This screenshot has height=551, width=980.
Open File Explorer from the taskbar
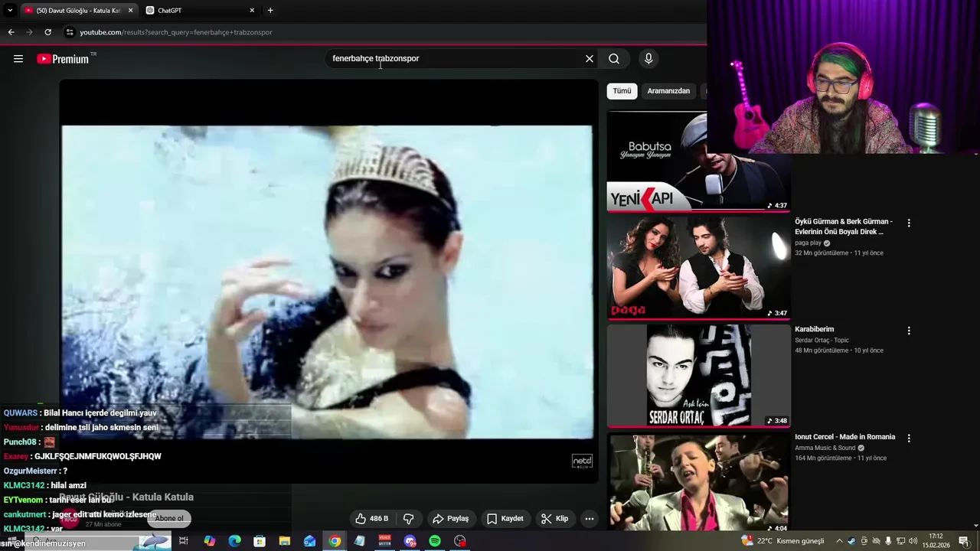[x=285, y=541]
